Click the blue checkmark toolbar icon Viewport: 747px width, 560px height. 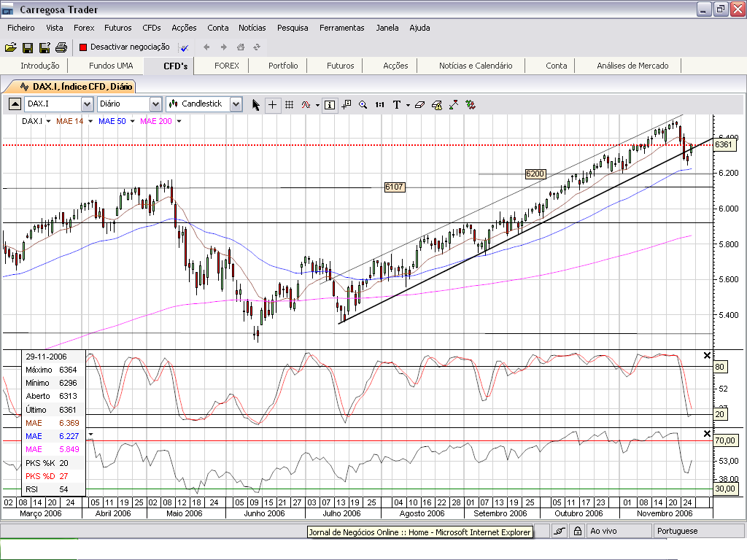point(185,47)
